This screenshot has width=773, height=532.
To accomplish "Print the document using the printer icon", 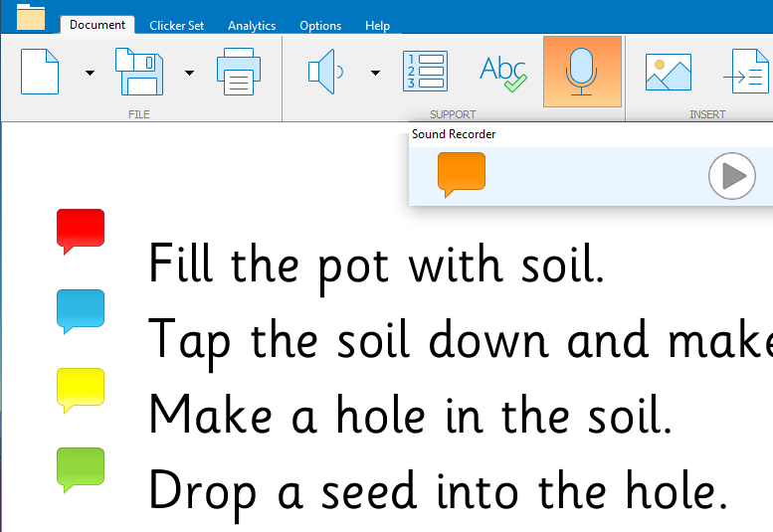I will [239, 72].
